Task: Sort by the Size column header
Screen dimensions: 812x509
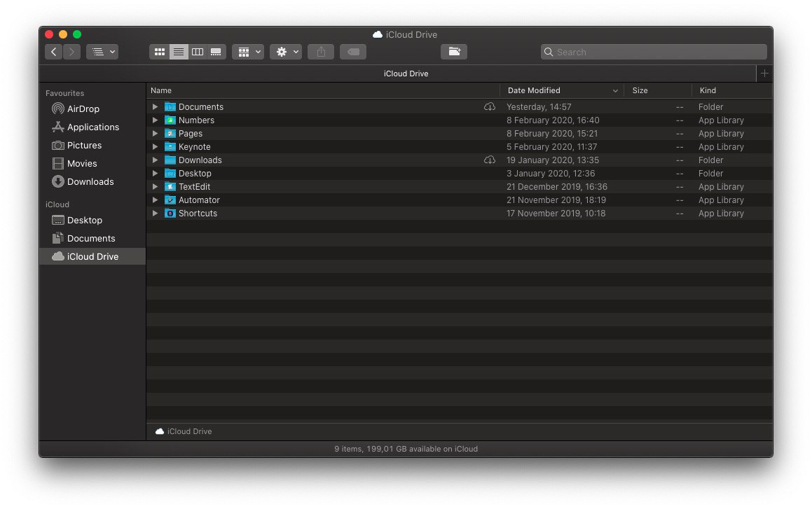Action: click(658, 90)
